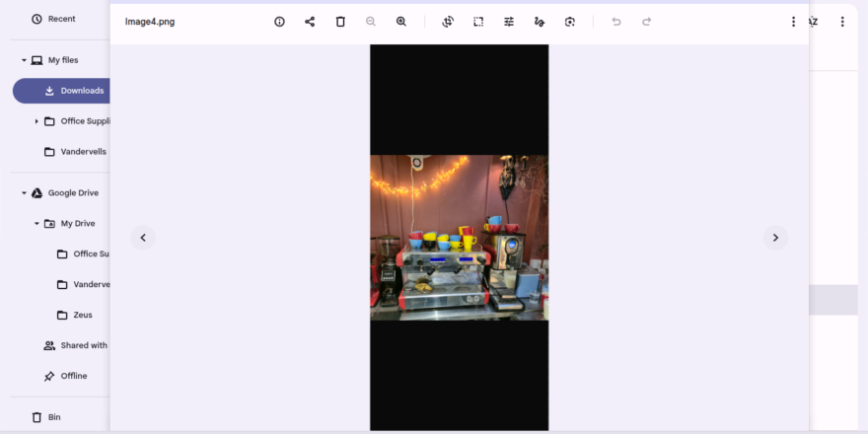This screenshot has width=868, height=434.
Task: Select the draw annotate tool
Action: point(540,22)
